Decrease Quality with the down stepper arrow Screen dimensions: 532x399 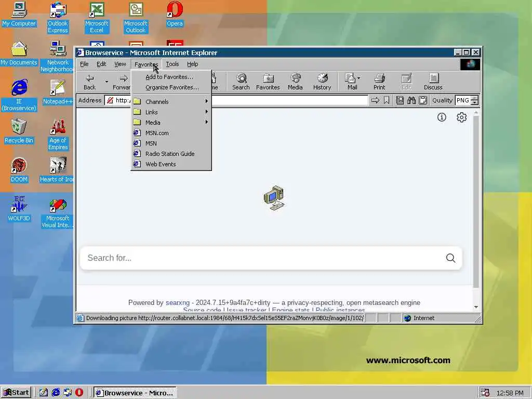pyautogui.click(x=475, y=102)
